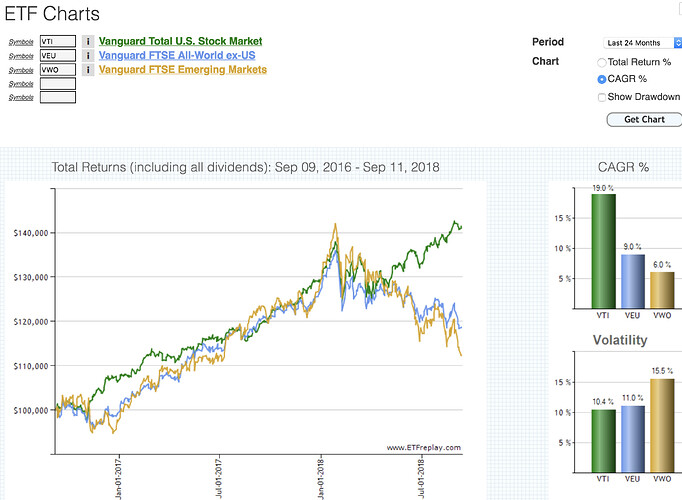This screenshot has width=682, height=500.
Task: Select the Total Return % radio option
Action: pos(602,63)
